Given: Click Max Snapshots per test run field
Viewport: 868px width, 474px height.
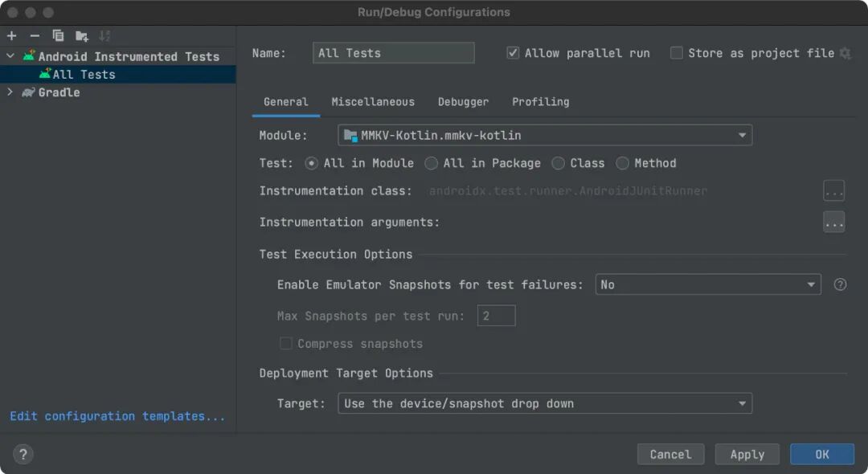Looking at the screenshot, I should 497,316.
